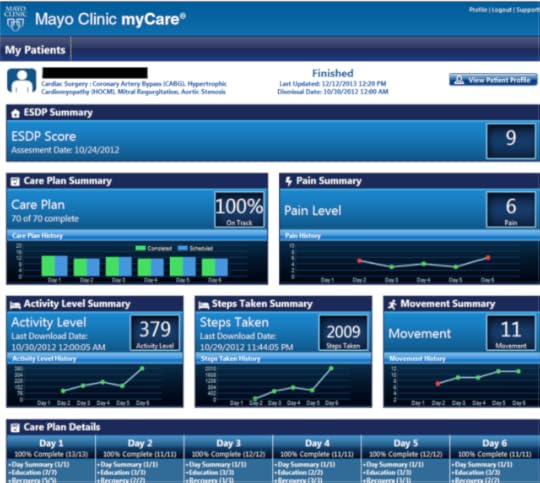Click the Pain Level 6 score box
Screen dimensions: 540x483
(x=511, y=209)
